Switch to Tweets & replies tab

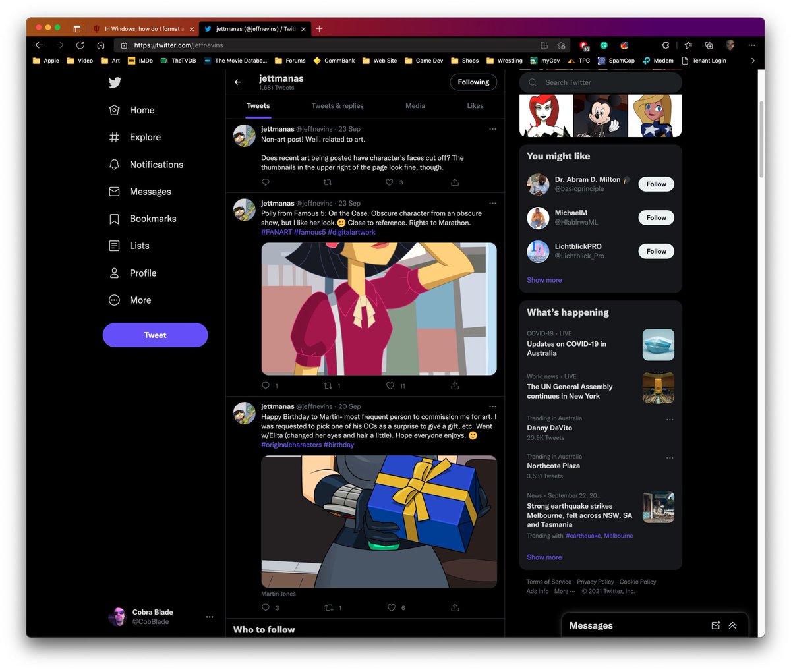pyautogui.click(x=337, y=105)
